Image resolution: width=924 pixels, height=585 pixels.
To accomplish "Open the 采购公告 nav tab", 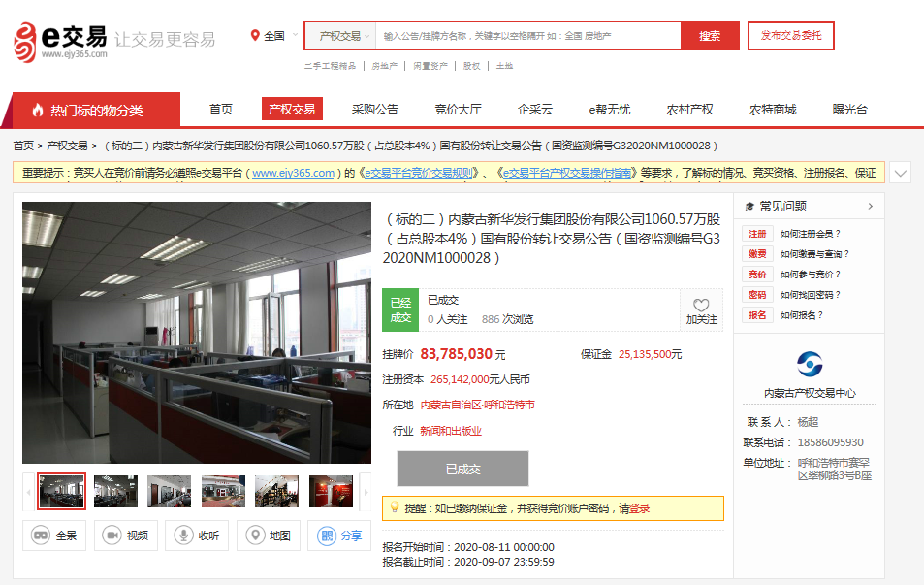I will (375, 109).
